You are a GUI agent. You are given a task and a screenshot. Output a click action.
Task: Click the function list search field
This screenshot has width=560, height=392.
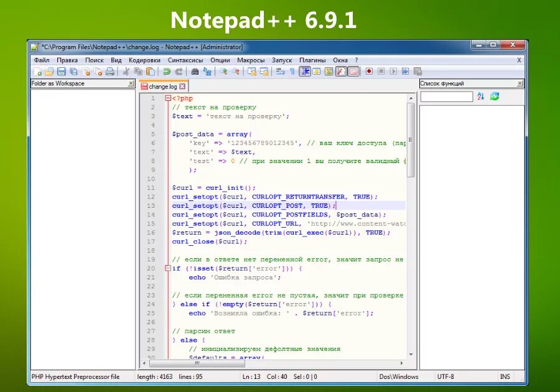pyautogui.click(x=446, y=96)
